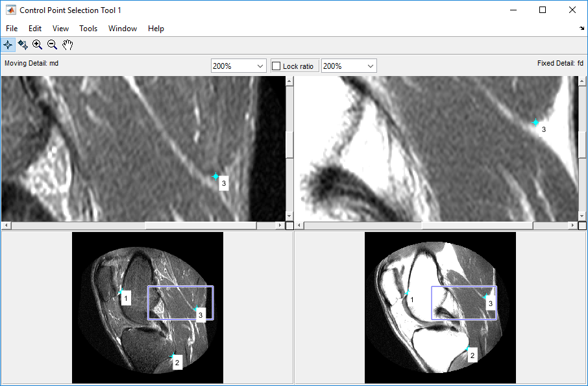Choose the zoom out magnifier tool
Viewport: 588px width, 386px height.
tap(52, 45)
